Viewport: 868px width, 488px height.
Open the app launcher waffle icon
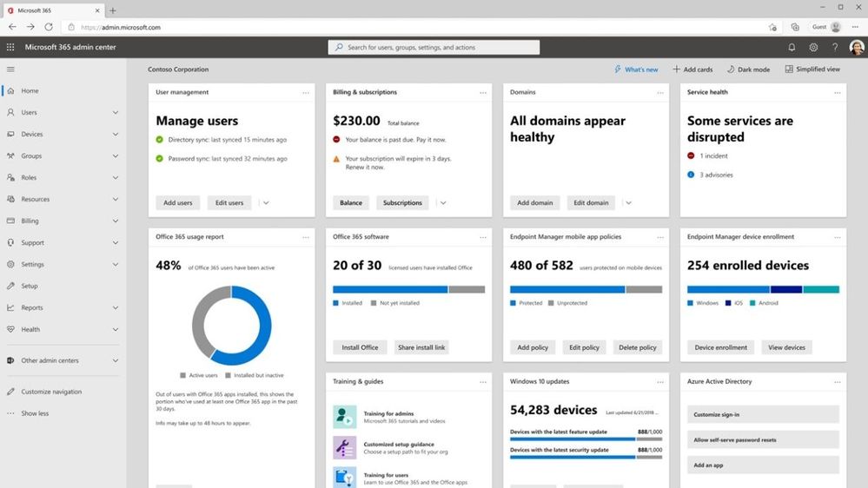pyautogui.click(x=10, y=47)
